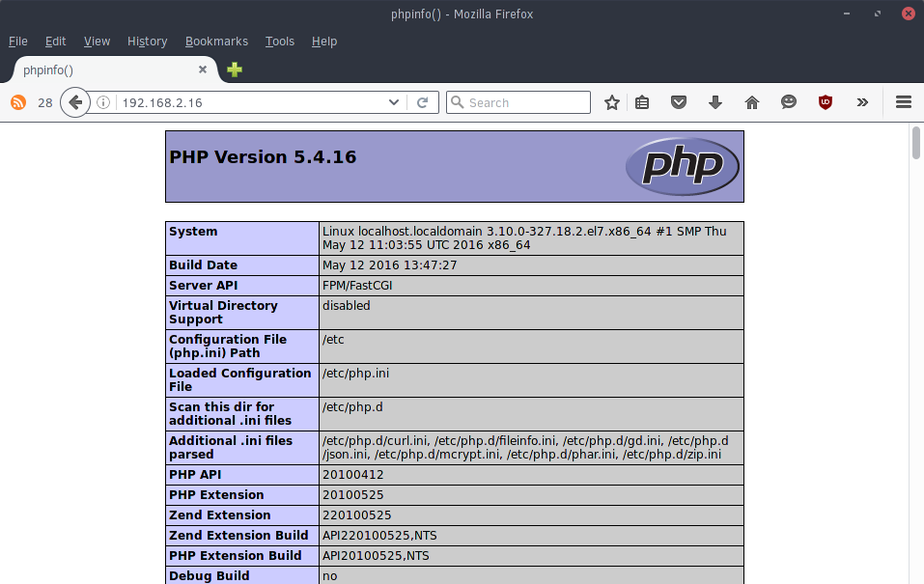Click the May 12 2016 13:47:27 value
The height and width of the screenshot is (584, 924).
coord(389,265)
